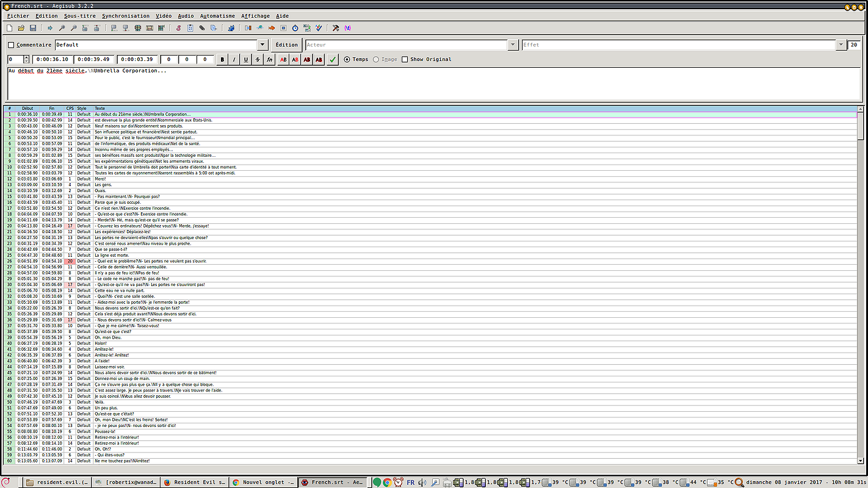The width and height of the screenshot is (868, 488).
Task: Pick the primary color AB swatch
Action: click(283, 59)
